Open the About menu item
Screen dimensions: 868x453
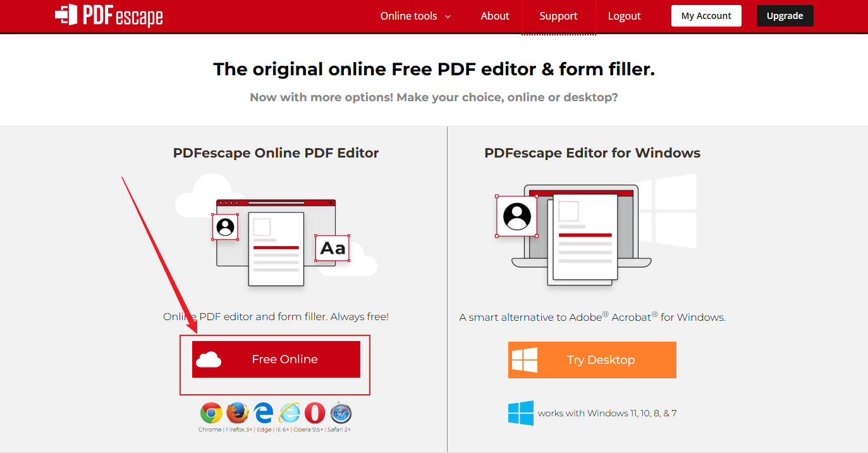pos(494,16)
